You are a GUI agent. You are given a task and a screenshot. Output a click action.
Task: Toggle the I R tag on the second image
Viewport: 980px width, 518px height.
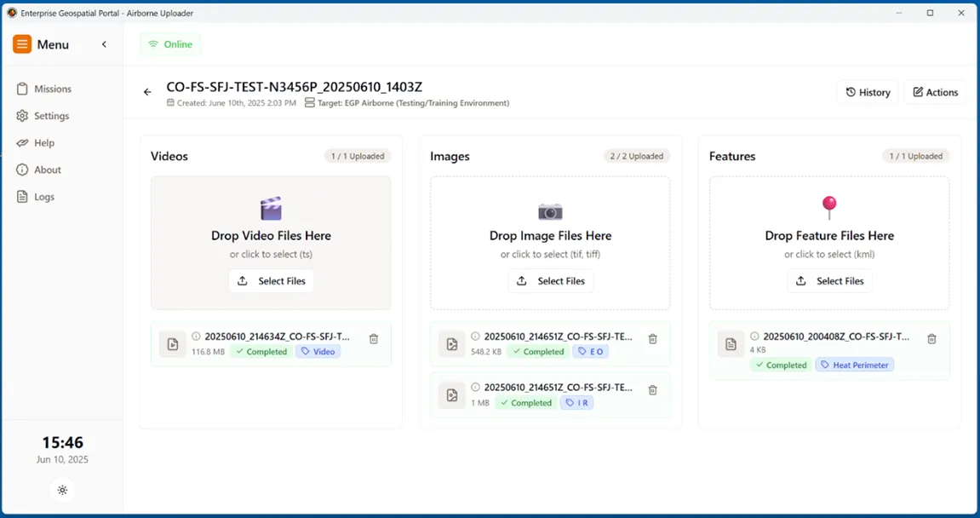[x=577, y=402]
